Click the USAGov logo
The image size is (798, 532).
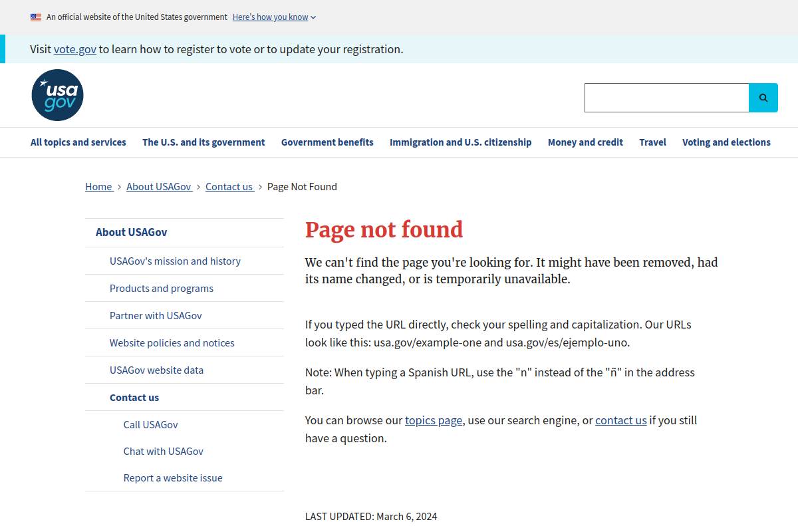[57, 95]
